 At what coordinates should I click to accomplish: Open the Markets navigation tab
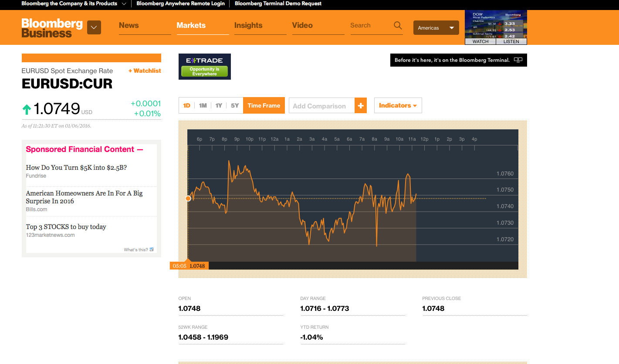(x=191, y=25)
